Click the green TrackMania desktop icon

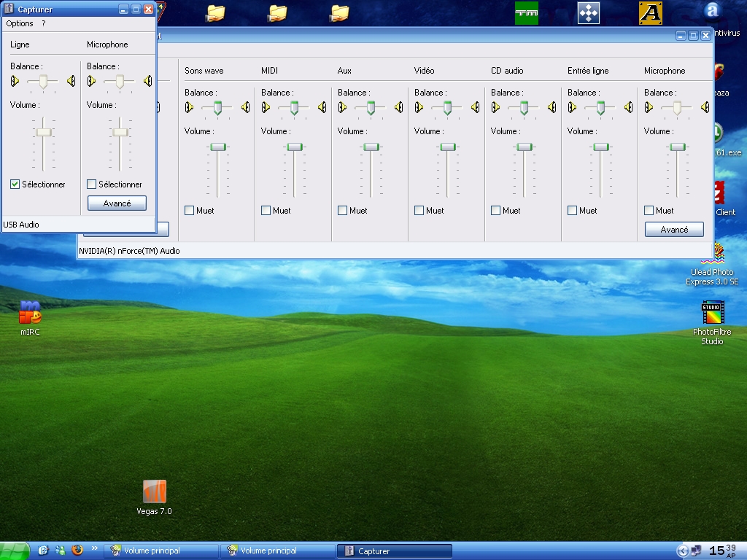point(527,13)
